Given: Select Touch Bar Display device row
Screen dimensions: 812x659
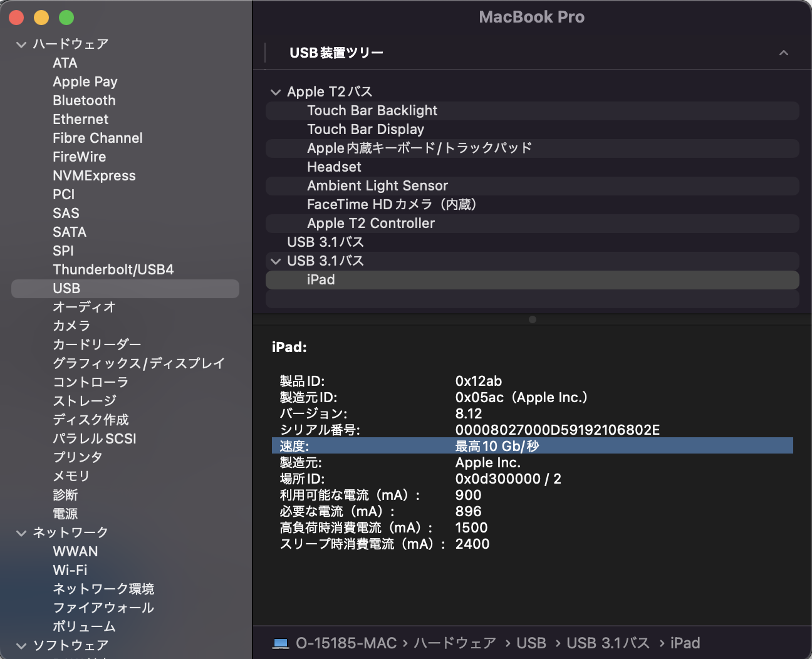Looking at the screenshot, I should click(533, 130).
